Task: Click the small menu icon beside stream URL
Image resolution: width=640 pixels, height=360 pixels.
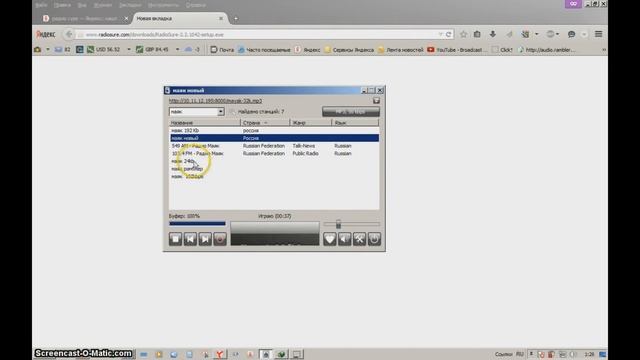Action: (376, 100)
